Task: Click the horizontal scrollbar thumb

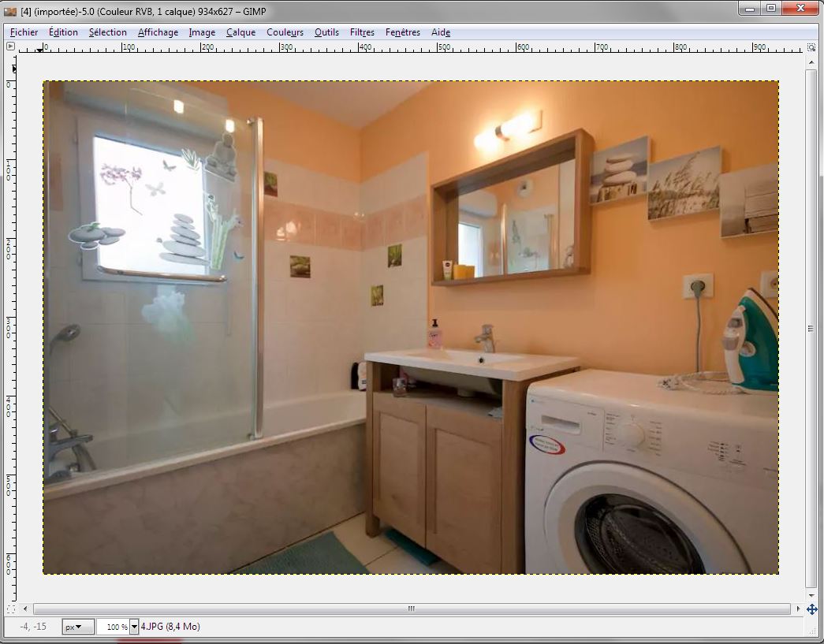Action: [x=410, y=609]
